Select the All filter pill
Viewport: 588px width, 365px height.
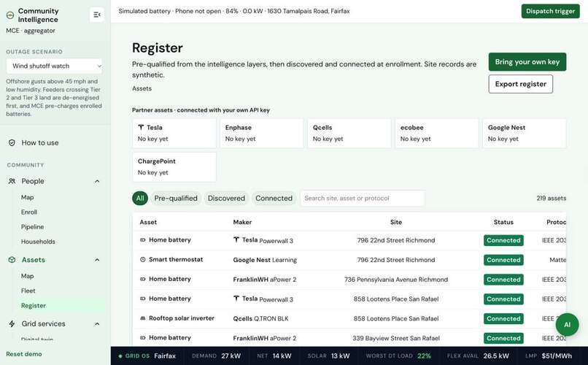tap(140, 198)
